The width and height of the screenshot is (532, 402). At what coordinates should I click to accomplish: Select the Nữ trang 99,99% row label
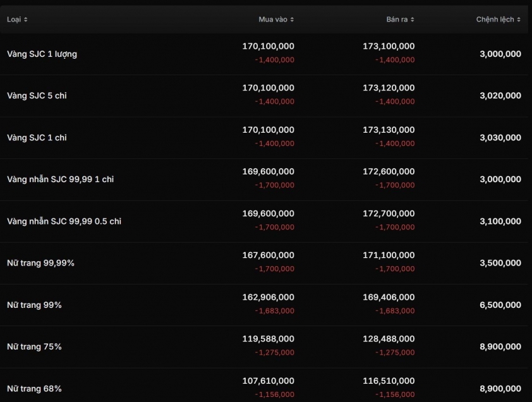click(x=40, y=263)
